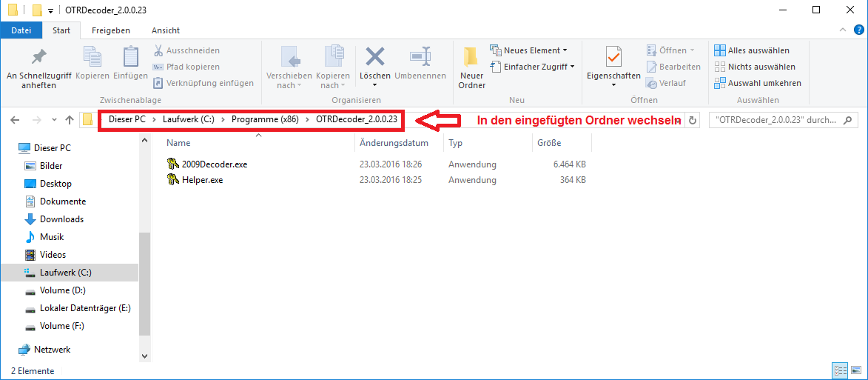Switch to details view in status bar
Viewport: 868px width, 380px height.
(x=840, y=370)
